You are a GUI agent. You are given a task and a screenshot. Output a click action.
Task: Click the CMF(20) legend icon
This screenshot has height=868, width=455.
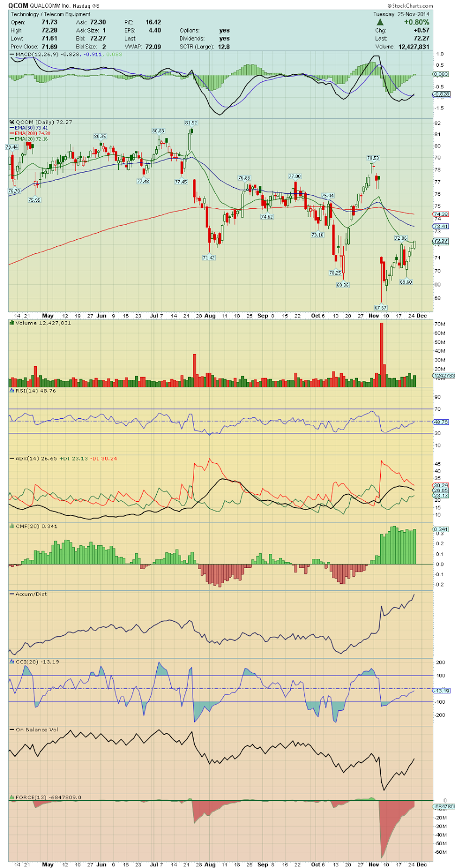point(12,526)
